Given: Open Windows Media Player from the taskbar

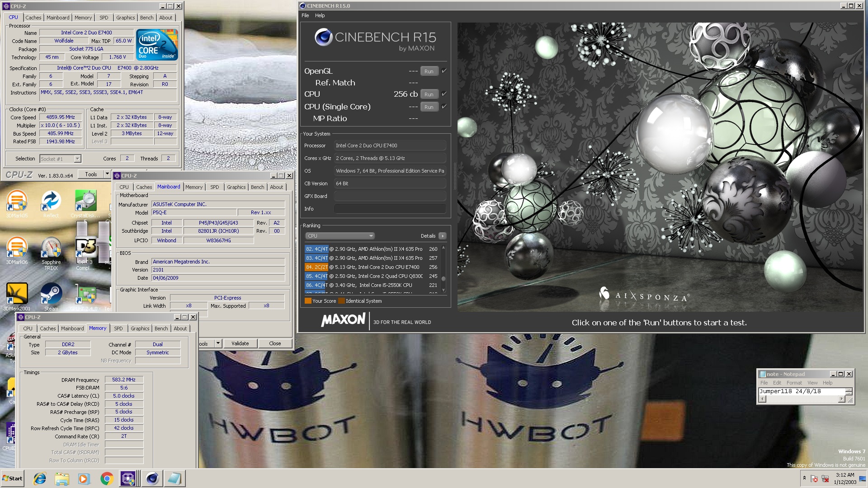Looking at the screenshot, I should tap(84, 479).
